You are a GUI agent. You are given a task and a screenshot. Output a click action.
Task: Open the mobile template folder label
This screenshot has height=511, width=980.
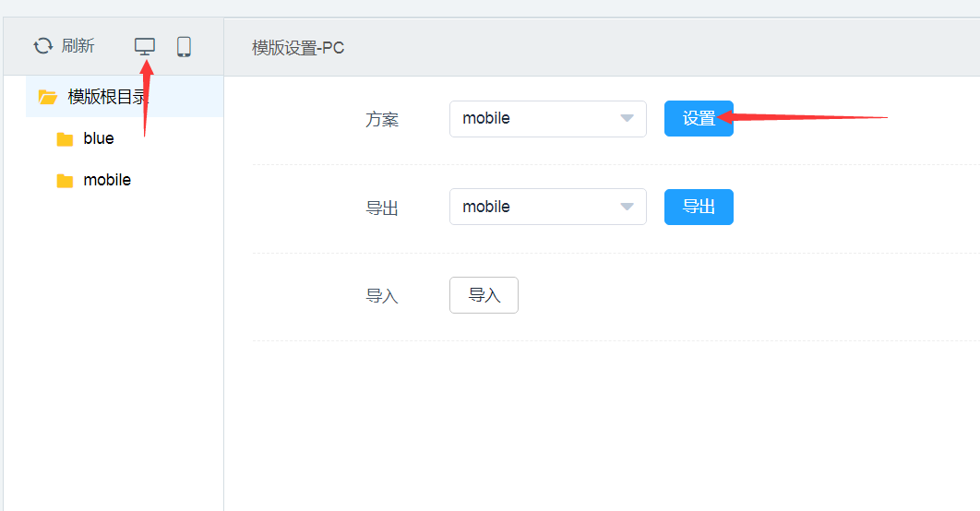point(107,180)
